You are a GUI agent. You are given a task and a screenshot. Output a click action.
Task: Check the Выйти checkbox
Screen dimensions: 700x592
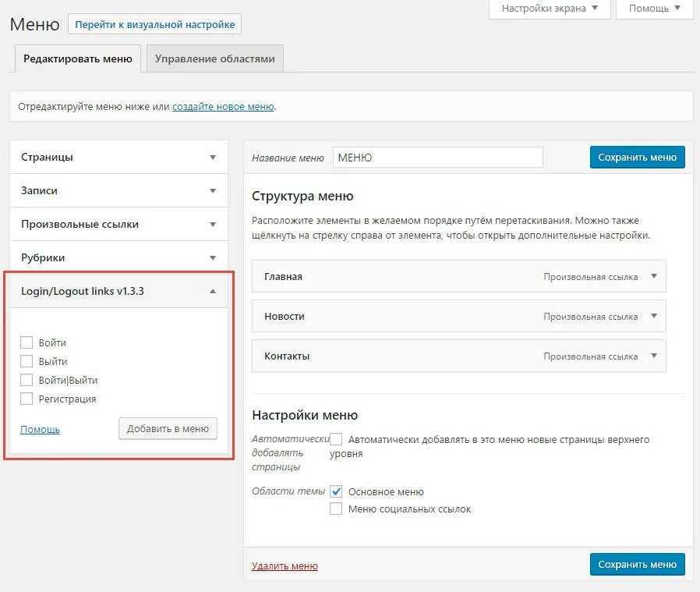pos(27,361)
